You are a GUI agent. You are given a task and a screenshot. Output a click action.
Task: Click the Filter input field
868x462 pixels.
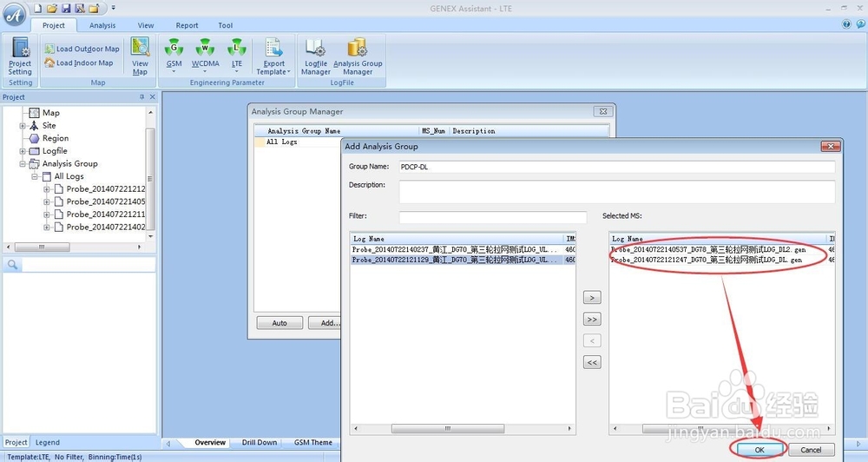coord(493,216)
